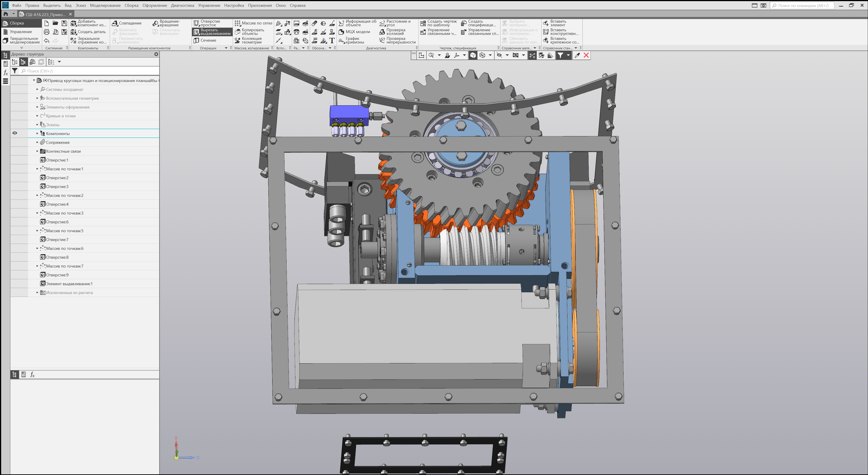Click the Проверка коллизий icon
This screenshot has height=475, width=868.
tap(382, 32)
